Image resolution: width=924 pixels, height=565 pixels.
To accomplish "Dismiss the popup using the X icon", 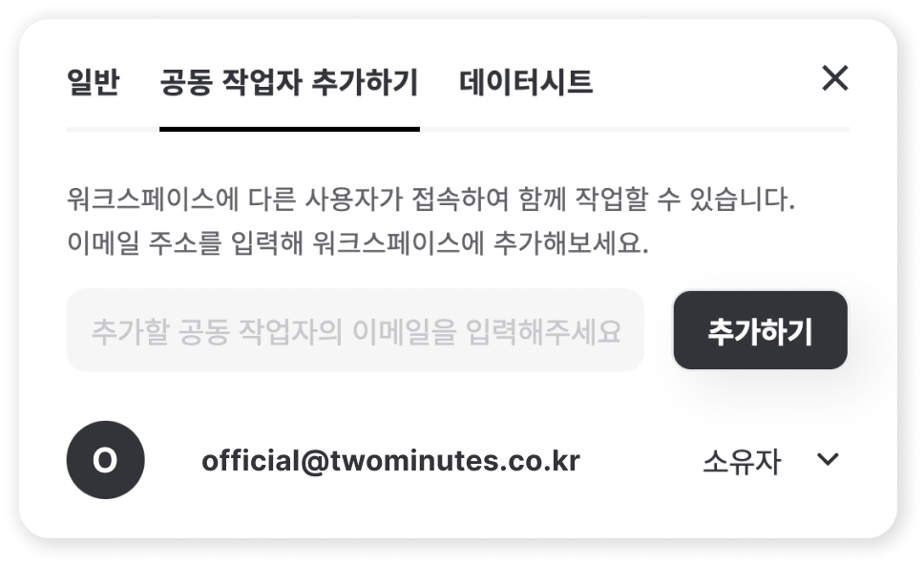I will click(x=835, y=78).
